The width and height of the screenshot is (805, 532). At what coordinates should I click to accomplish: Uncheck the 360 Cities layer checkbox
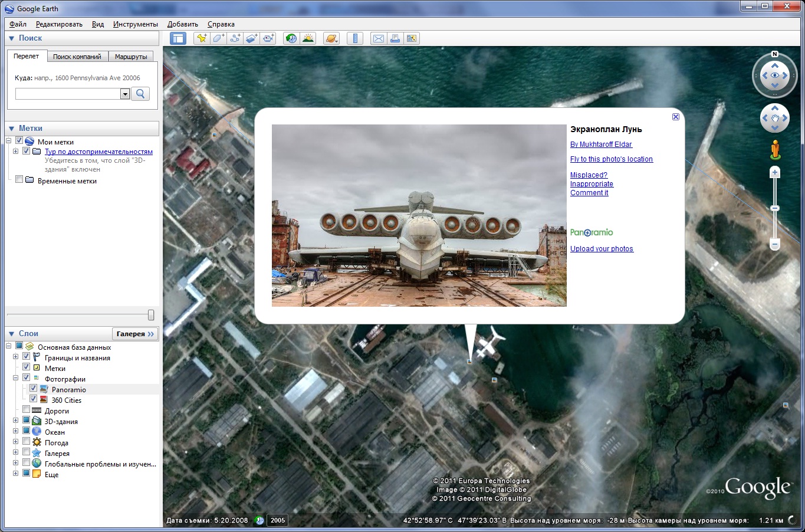[33, 399]
